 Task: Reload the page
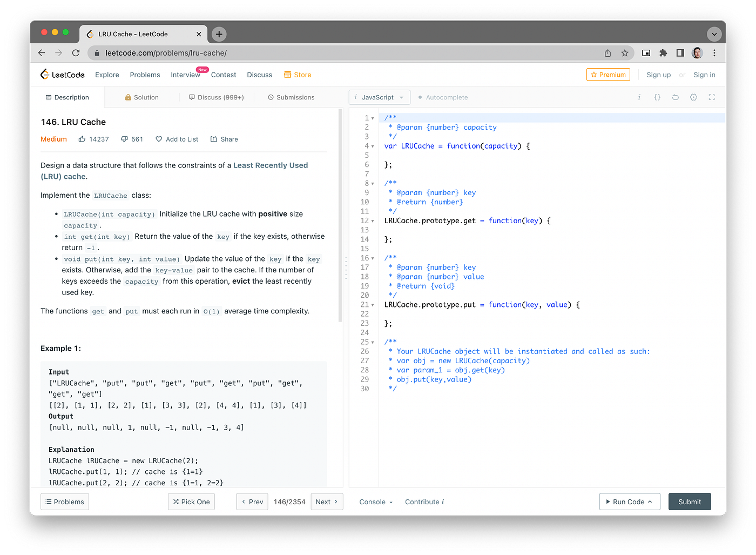(x=76, y=53)
